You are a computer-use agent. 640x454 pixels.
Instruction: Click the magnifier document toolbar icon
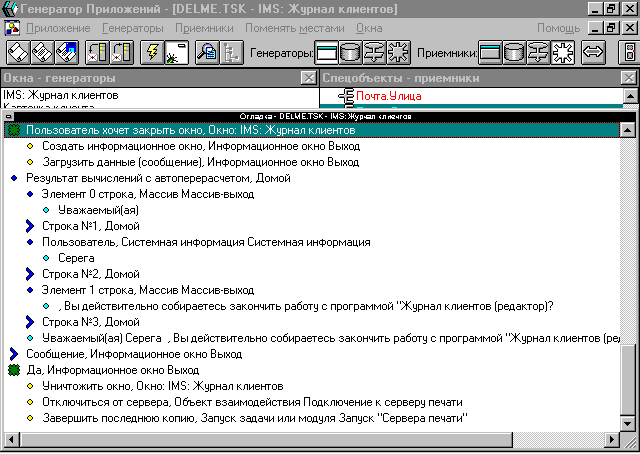point(207,52)
